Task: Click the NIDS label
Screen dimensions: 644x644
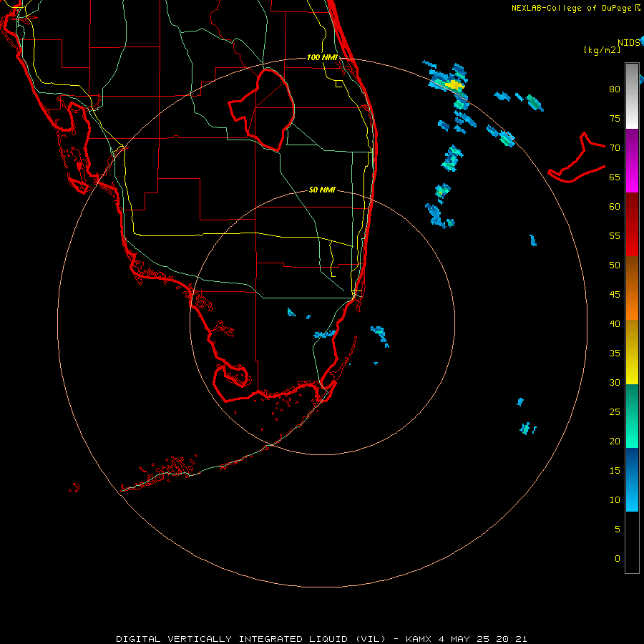Action: (x=629, y=42)
